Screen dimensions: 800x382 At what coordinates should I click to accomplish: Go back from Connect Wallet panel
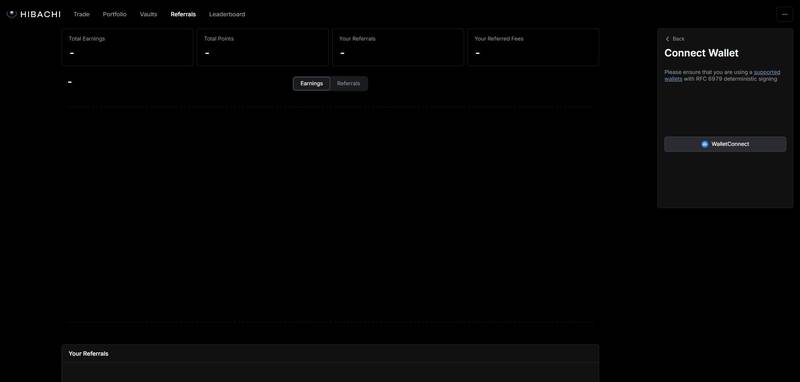pyautogui.click(x=675, y=39)
